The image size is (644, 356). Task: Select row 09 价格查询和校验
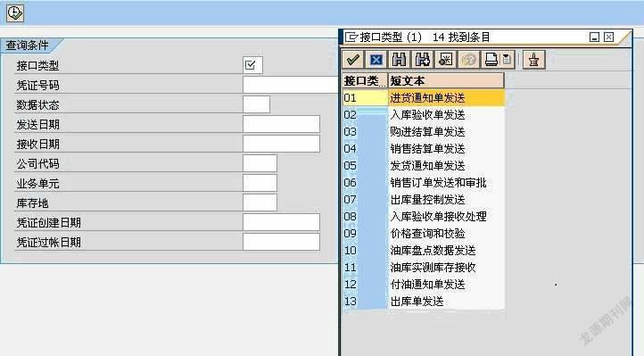424,234
